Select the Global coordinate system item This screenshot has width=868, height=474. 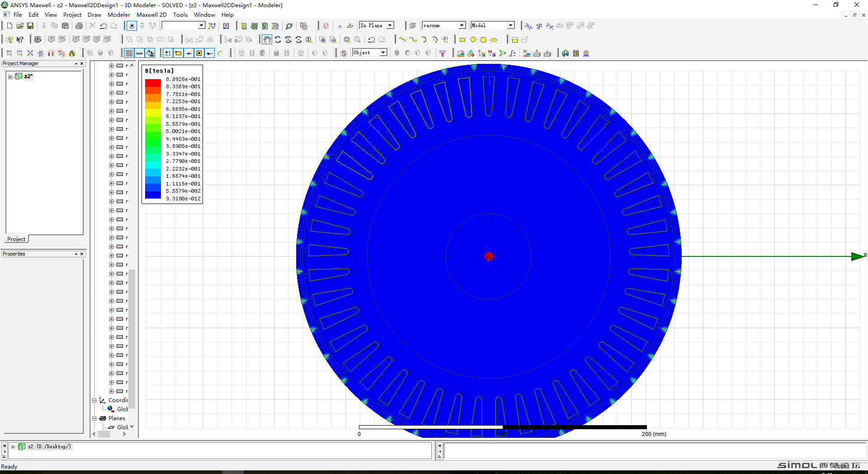point(122,409)
